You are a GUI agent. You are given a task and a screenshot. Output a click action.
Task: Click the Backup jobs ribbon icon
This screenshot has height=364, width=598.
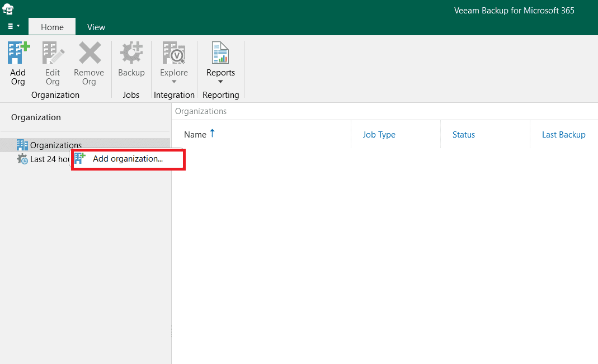(131, 53)
